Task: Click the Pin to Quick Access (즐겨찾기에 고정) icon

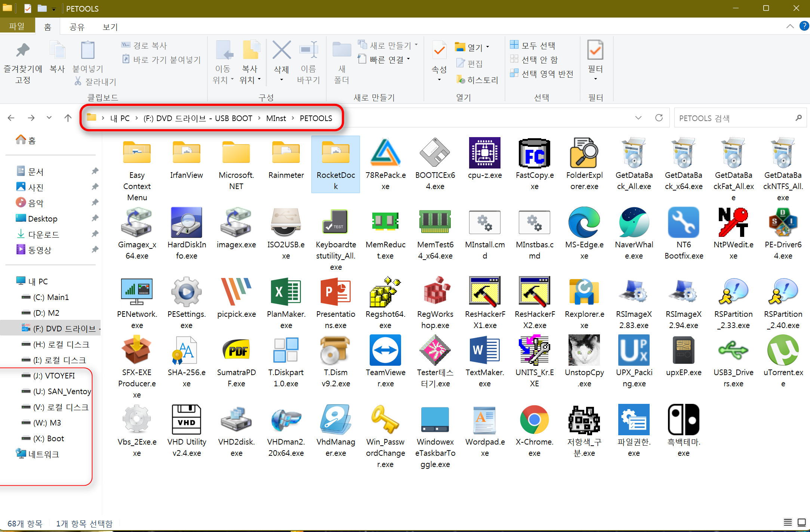Action: pos(23,50)
